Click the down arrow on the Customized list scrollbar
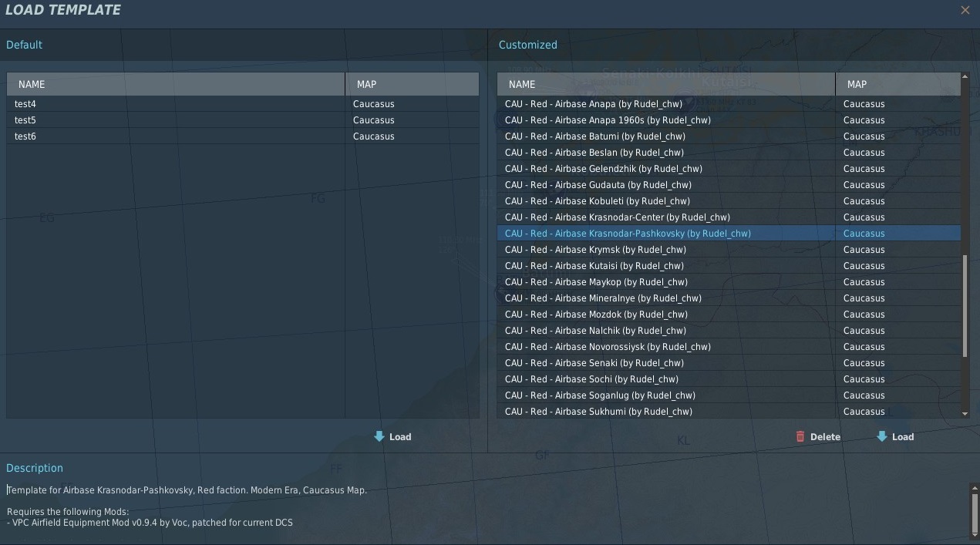 965,412
